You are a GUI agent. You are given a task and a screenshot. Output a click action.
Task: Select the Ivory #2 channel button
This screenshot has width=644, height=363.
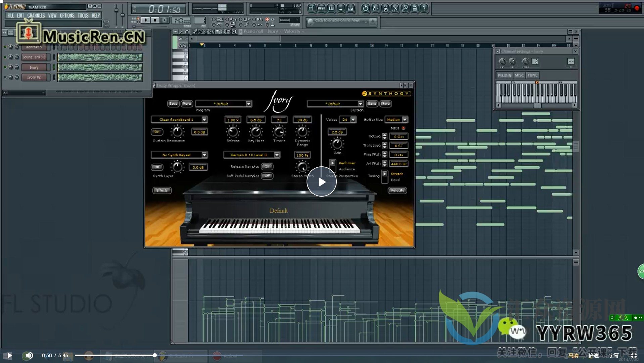click(x=34, y=77)
